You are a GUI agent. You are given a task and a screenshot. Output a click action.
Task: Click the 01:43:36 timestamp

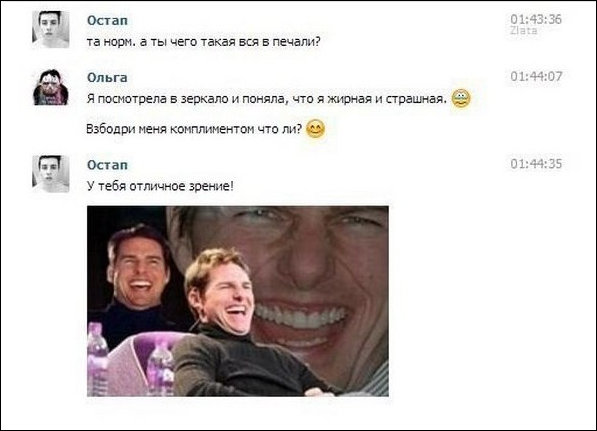pos(536,19)
